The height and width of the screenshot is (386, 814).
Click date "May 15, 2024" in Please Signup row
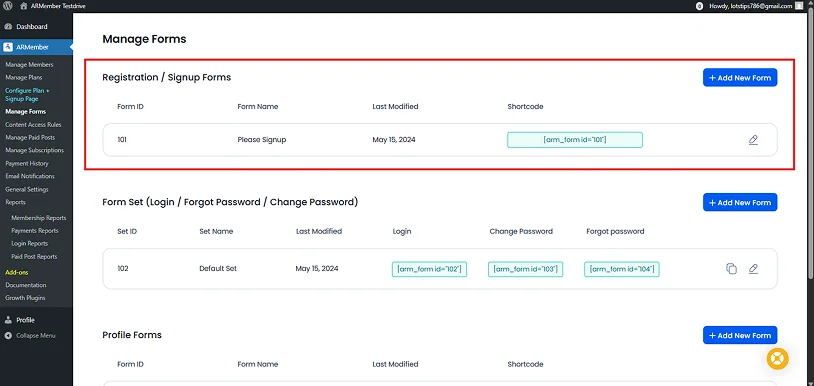click(394, 140)
